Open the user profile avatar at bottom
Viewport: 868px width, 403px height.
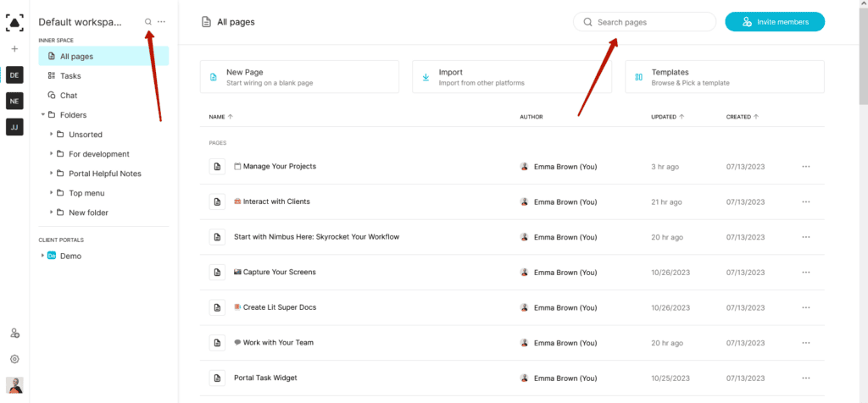click(x=14, y=385)
